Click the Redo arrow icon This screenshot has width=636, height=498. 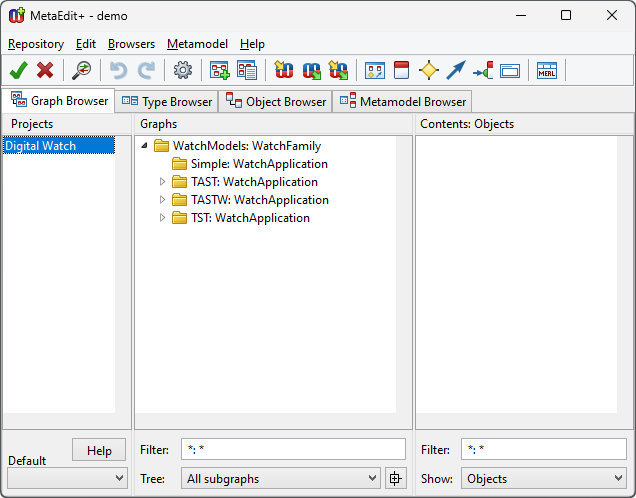tap(146, 70)
